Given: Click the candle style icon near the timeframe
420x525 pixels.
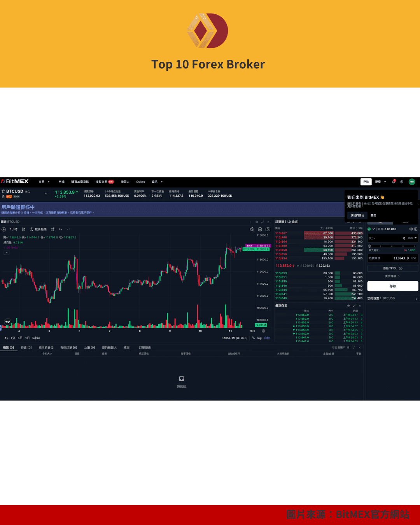Looking at the screenshot, I should click(24, 229).
